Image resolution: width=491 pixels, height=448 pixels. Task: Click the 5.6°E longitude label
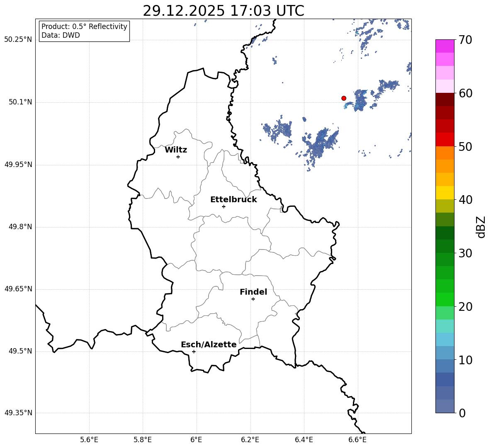[x=89, y=440]
